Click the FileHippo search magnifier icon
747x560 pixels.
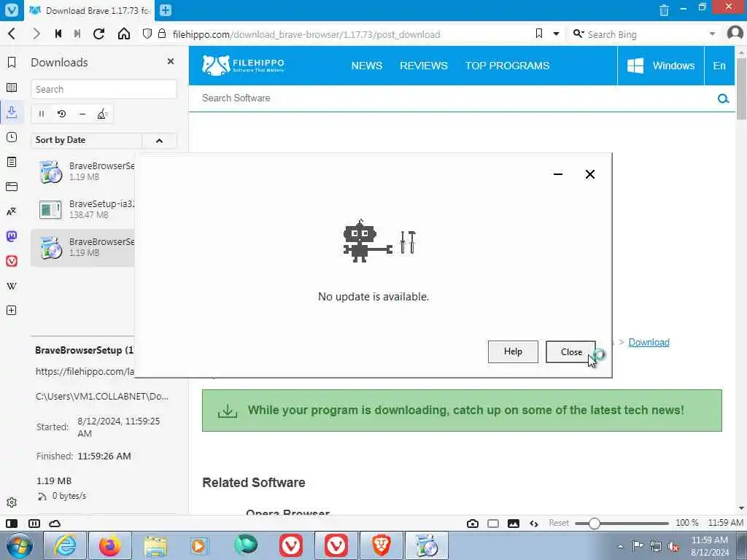[723, 98]
